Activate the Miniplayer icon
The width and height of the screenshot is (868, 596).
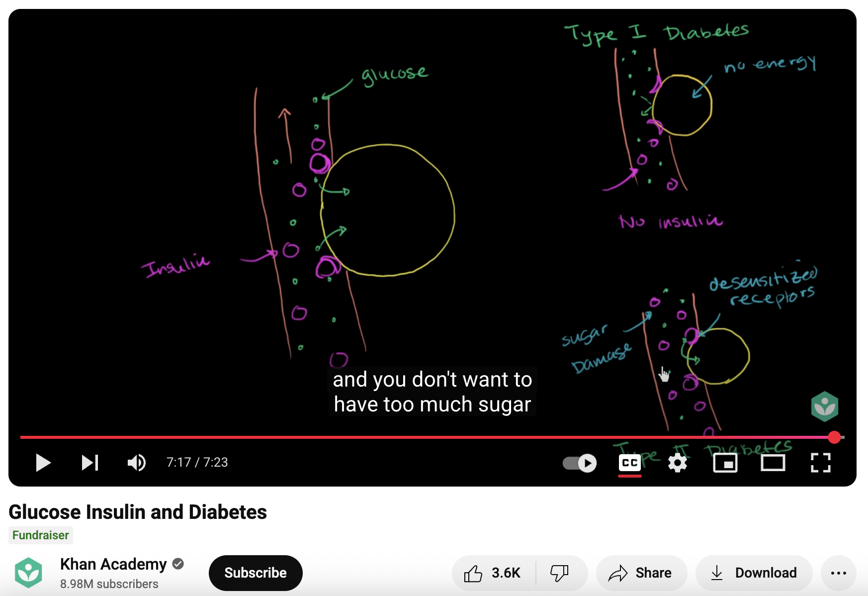725,463
